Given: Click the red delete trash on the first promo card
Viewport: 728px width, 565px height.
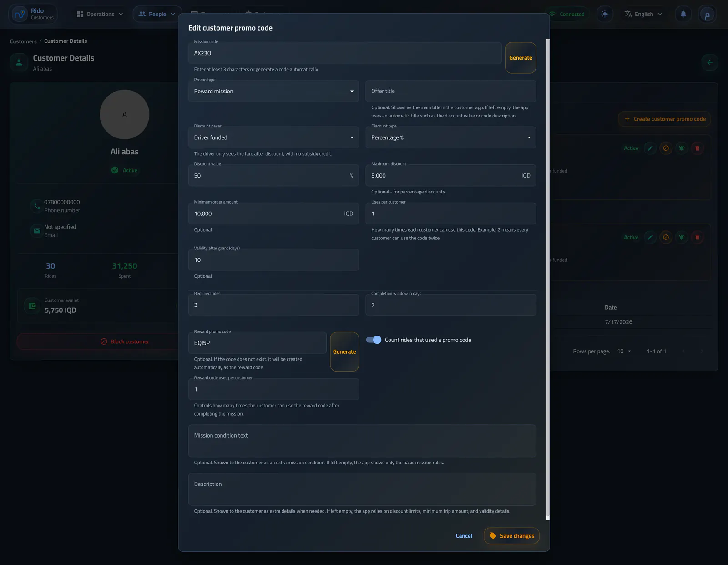Looking at the screenshot, I should (697, 148).
